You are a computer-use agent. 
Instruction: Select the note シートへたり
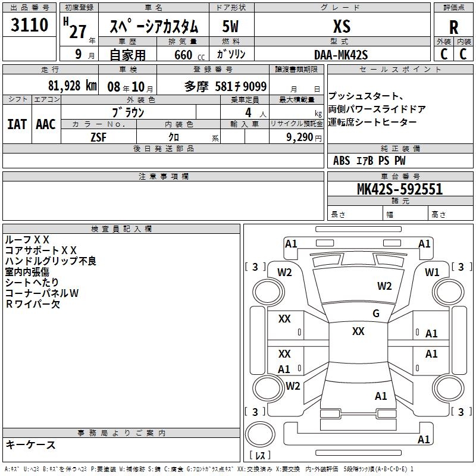pyautogui.click(x=32, y=282)
